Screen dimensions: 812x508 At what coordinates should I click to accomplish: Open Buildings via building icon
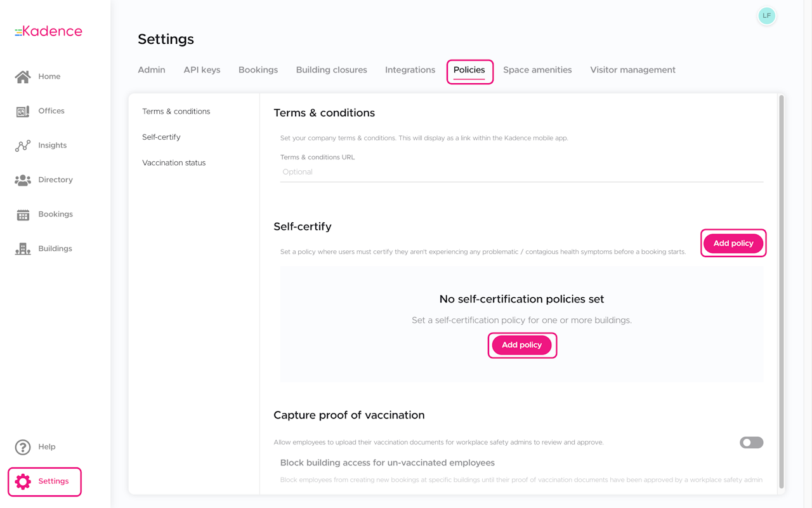(23, 249)
